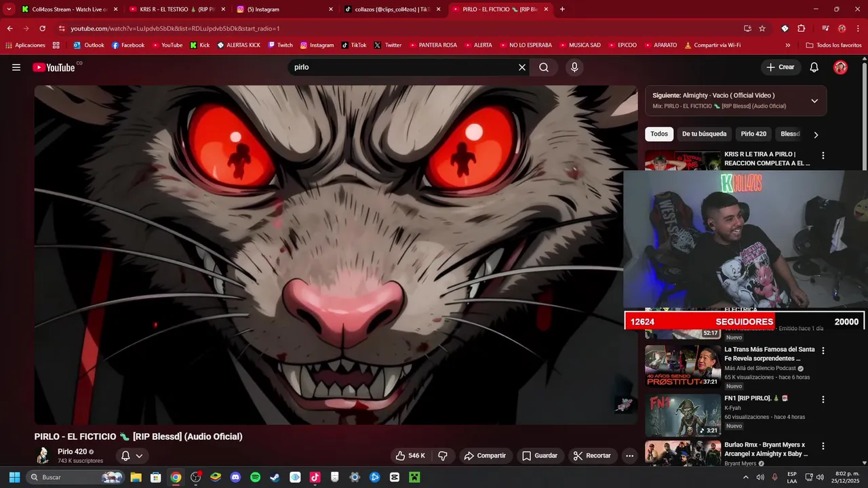
Task: Start voice search with the microphone
Action: pos(574,67)
